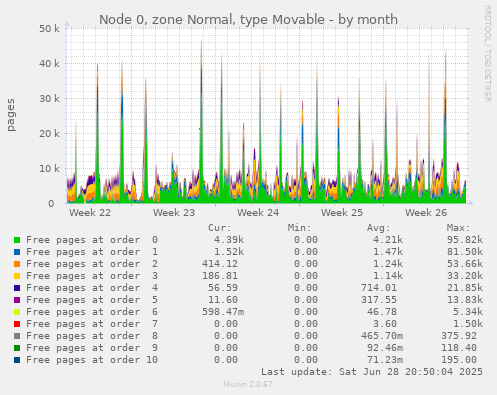
Task: Click the order 7 max value 1.50k
Action: point(468,324)
